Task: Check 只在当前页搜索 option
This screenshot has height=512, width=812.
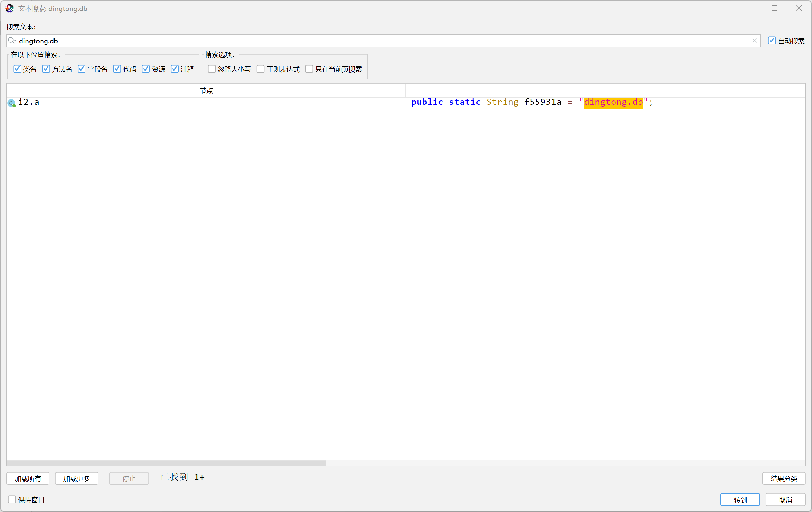Action: point(309,69)
